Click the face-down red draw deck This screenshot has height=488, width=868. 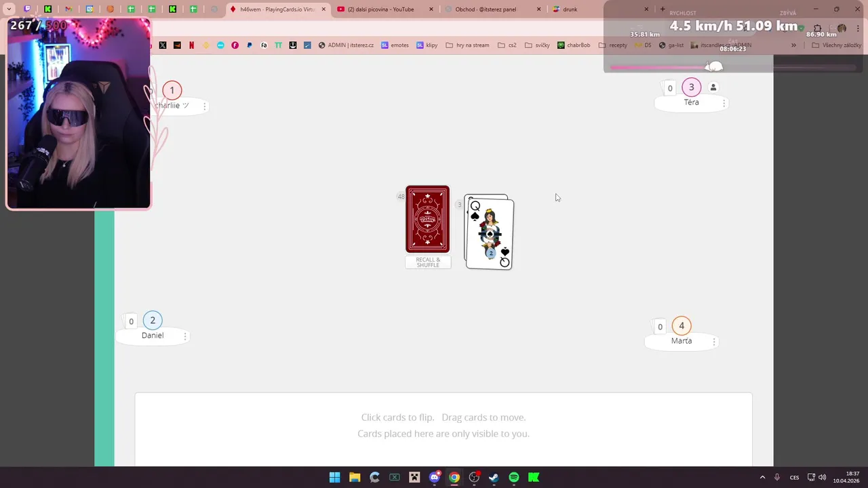(427, 219)
